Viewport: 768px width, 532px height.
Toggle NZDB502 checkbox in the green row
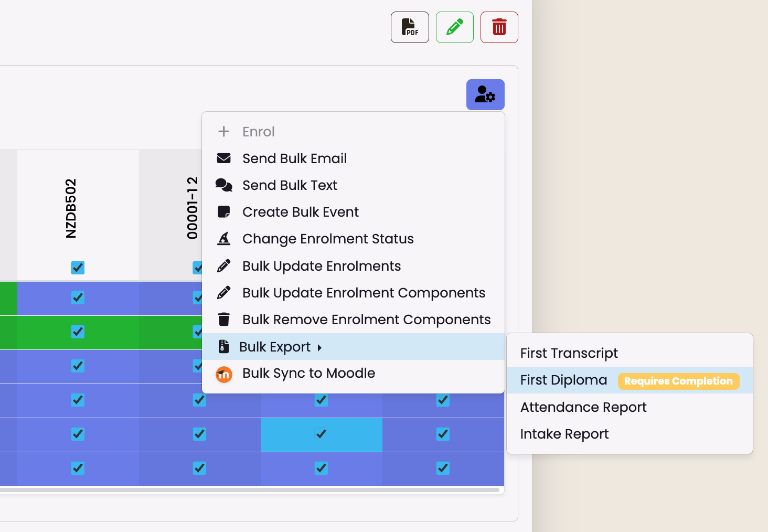78,332
